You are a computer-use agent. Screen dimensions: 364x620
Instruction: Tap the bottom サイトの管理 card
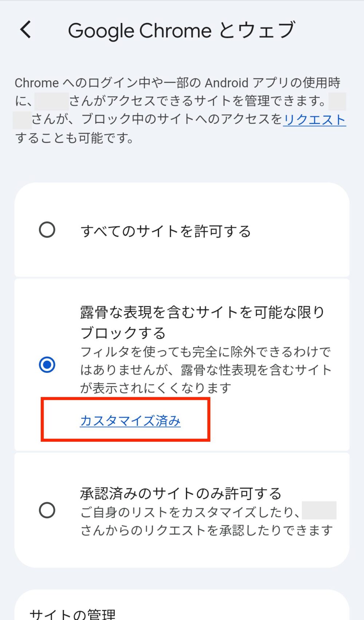182,605
